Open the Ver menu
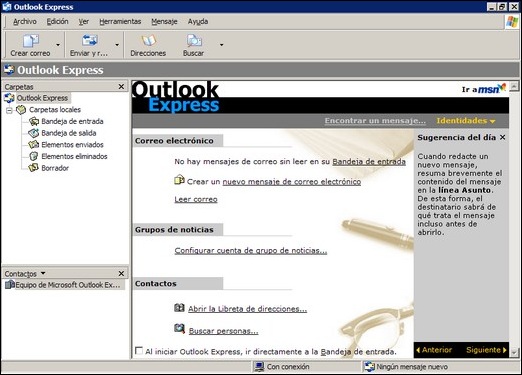This screenshot has width=522, height=375. pyautogui.click(x=84, y=22)
